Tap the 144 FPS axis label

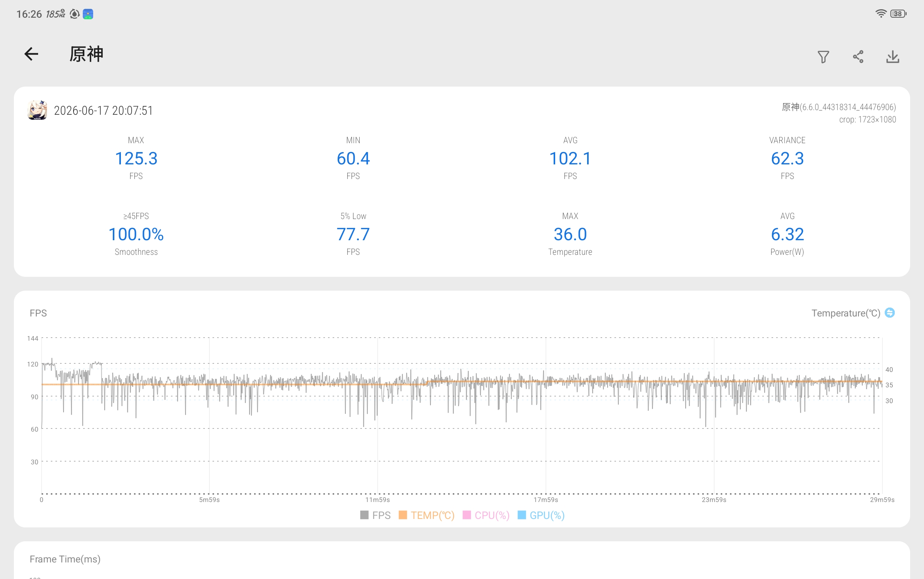coord(33,338)
